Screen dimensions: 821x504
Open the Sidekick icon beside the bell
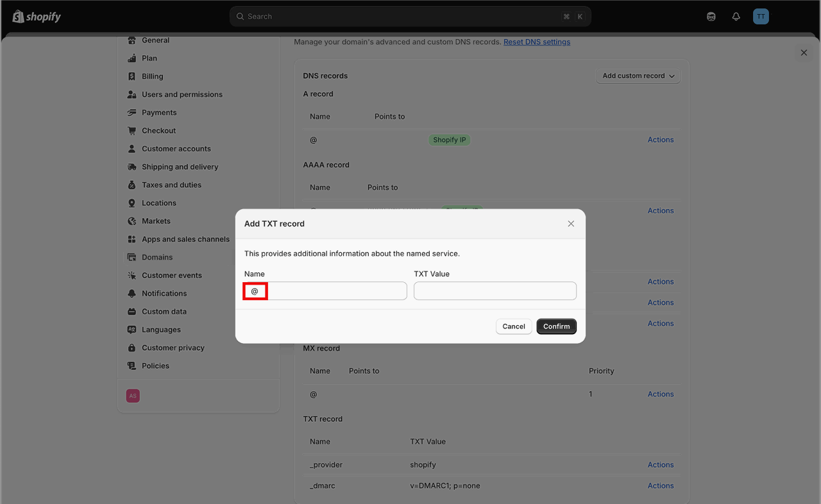click(711, 17)
